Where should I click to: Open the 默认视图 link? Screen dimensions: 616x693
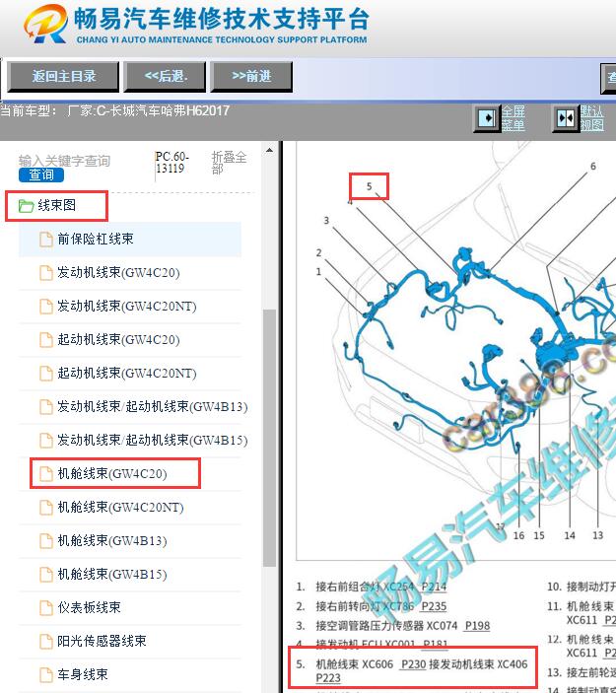click(591, 118)
